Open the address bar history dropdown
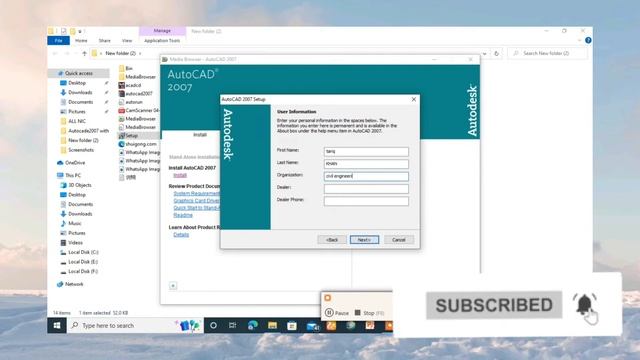The height and width of the screenshot is (360, 640). (484, 53)
